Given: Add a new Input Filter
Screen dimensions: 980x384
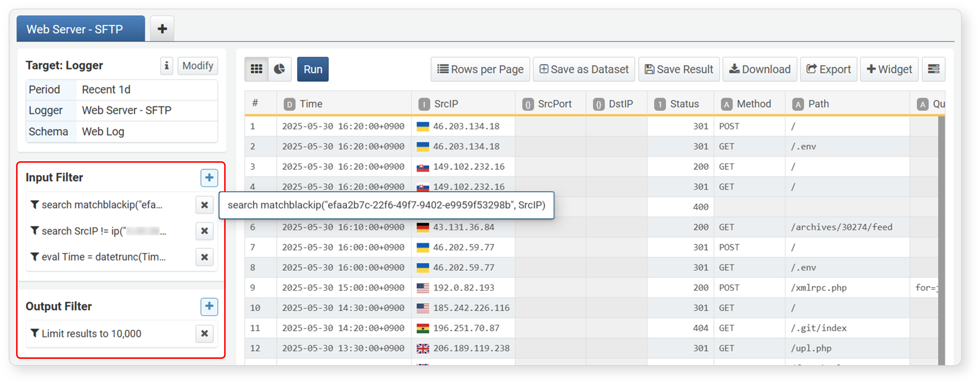Looking at the screenshot, I should tap(209, 178).
